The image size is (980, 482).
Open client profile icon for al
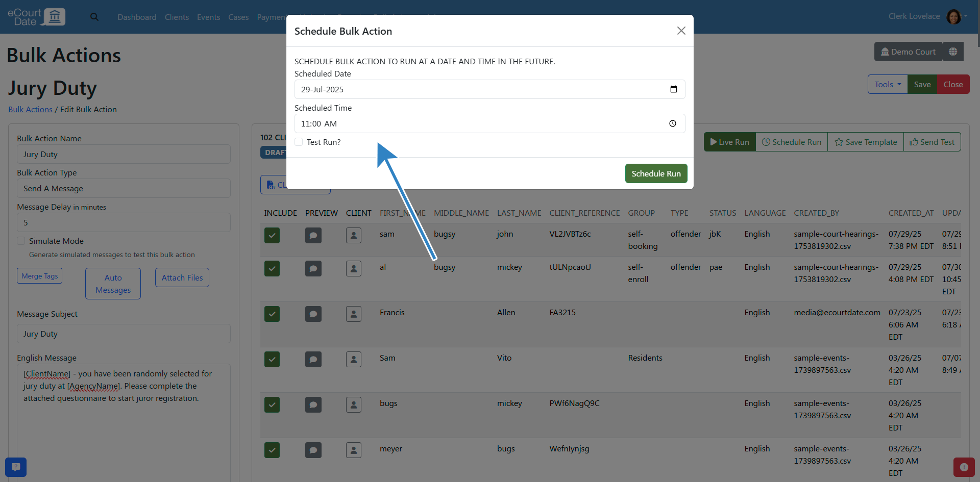pos(354,268)
